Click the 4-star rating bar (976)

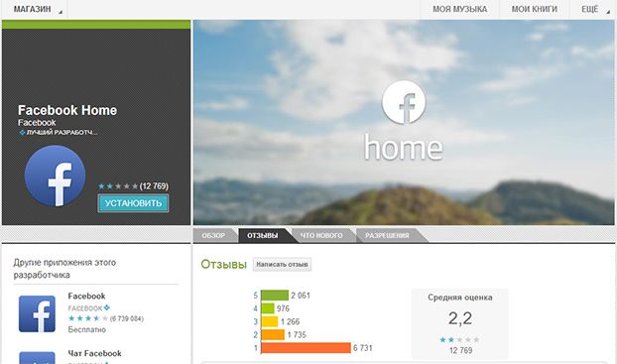pos(268,308)
